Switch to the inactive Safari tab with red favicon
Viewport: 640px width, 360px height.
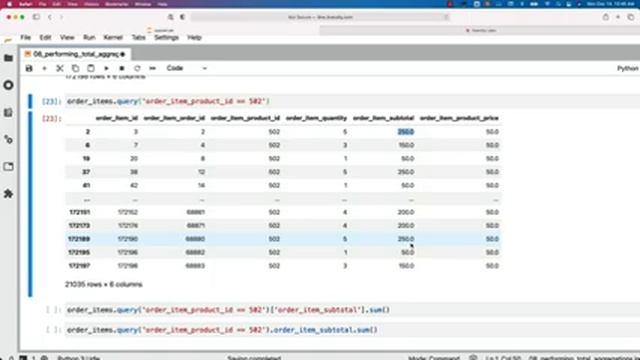point(480,30)
